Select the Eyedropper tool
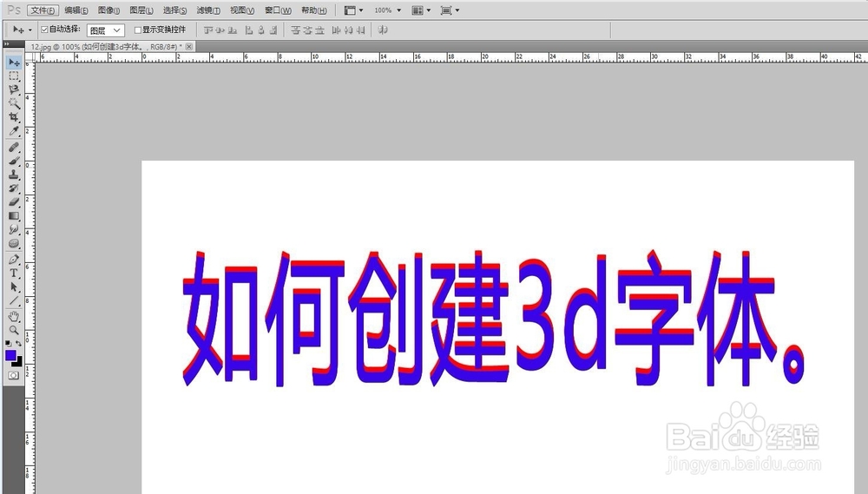The image size is (868, 494). click(x=14, y=131)
